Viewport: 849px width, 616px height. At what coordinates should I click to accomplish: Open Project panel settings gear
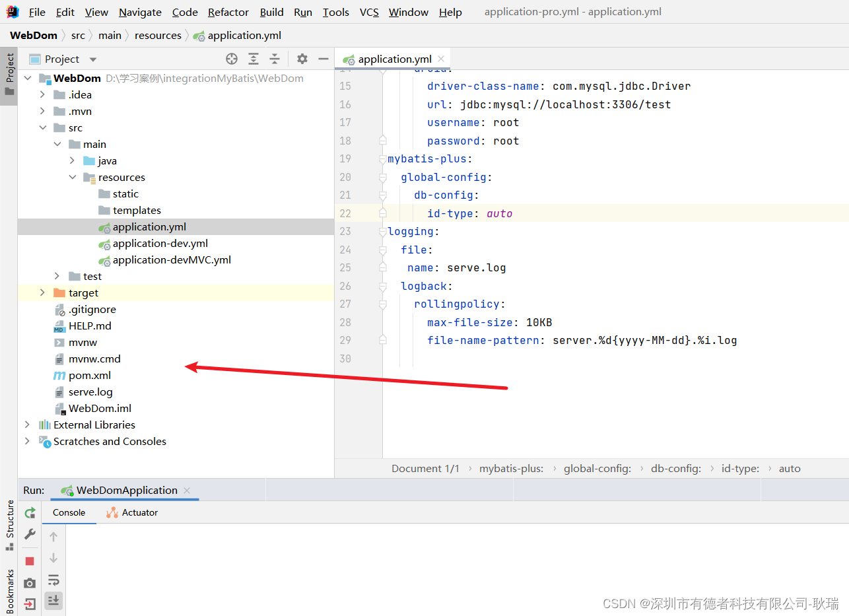302,59
